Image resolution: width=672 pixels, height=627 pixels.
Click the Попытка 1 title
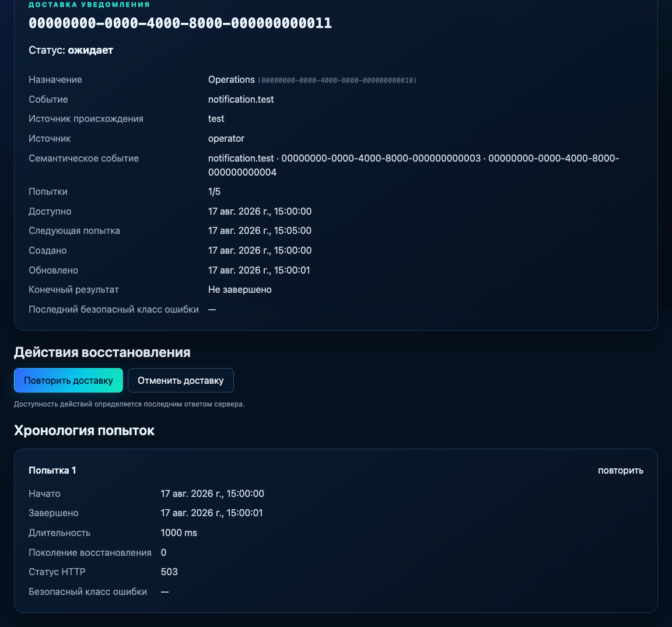pos(52,470)
